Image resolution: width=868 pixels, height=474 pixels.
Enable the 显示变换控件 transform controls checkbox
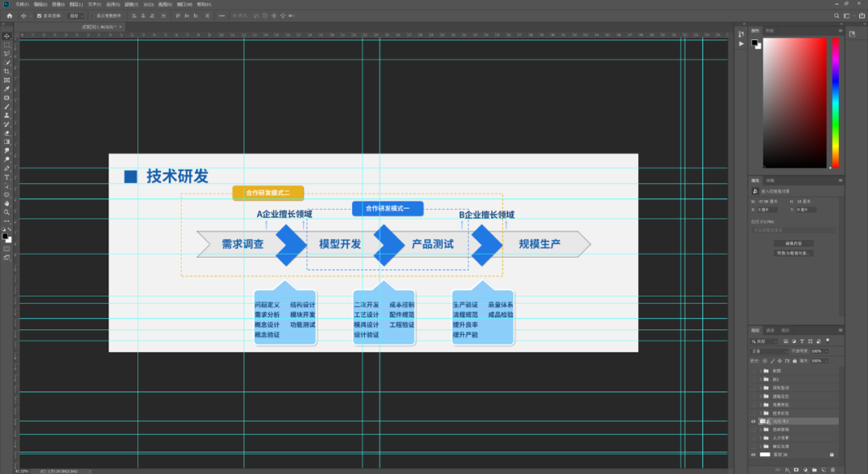pos(92,16)
